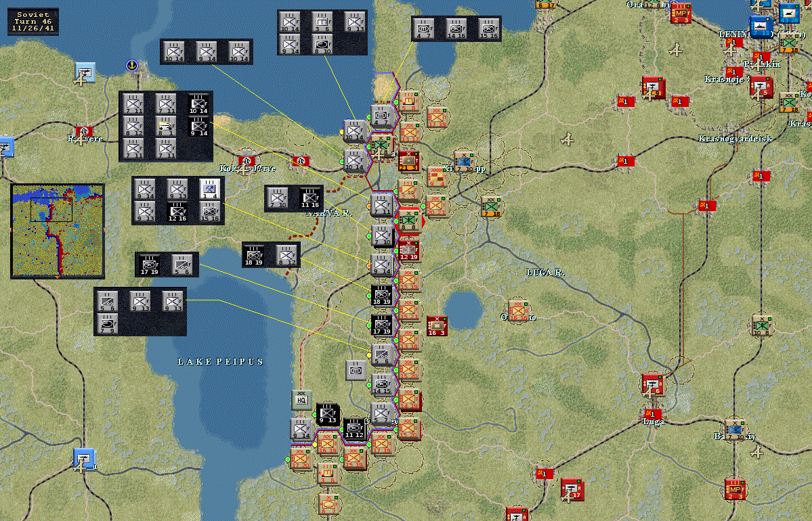Select the blue 43-28 unit near Leningrad

tap(789, 14)
